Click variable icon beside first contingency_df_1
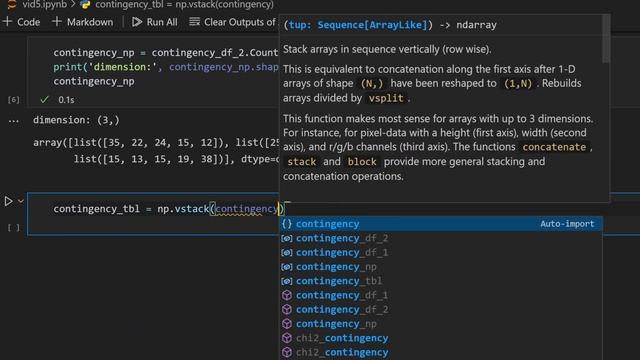 click(287, 252)
